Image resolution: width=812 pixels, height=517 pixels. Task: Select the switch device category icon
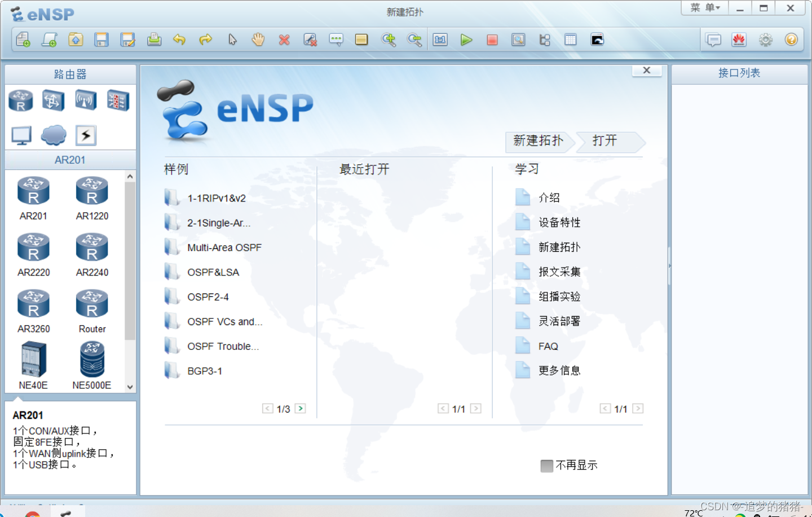click(x=52, y=101)
